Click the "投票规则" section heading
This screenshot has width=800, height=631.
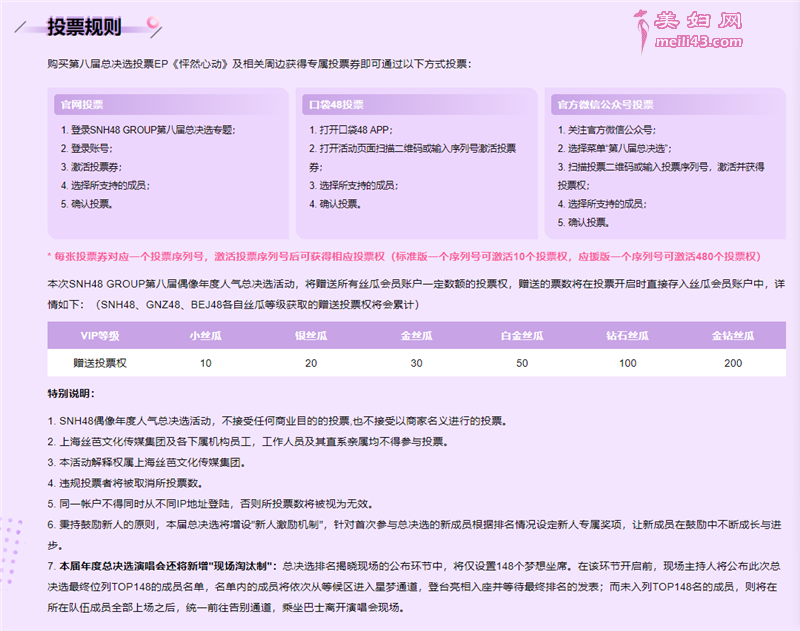click(x=84, y=27)
